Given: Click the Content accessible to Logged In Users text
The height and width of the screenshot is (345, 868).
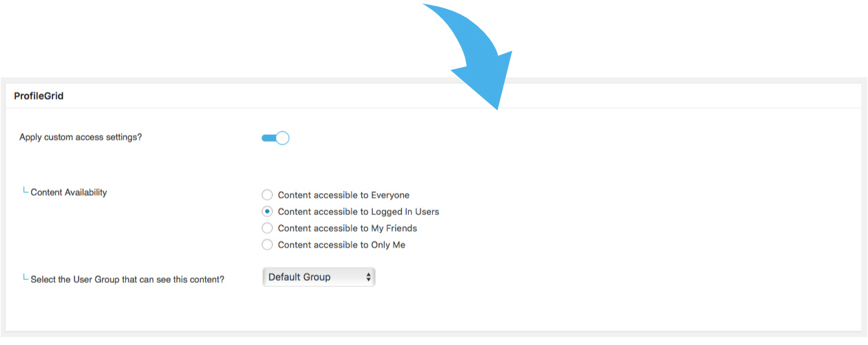Looking at the screenshot, I should click(358, 212).
